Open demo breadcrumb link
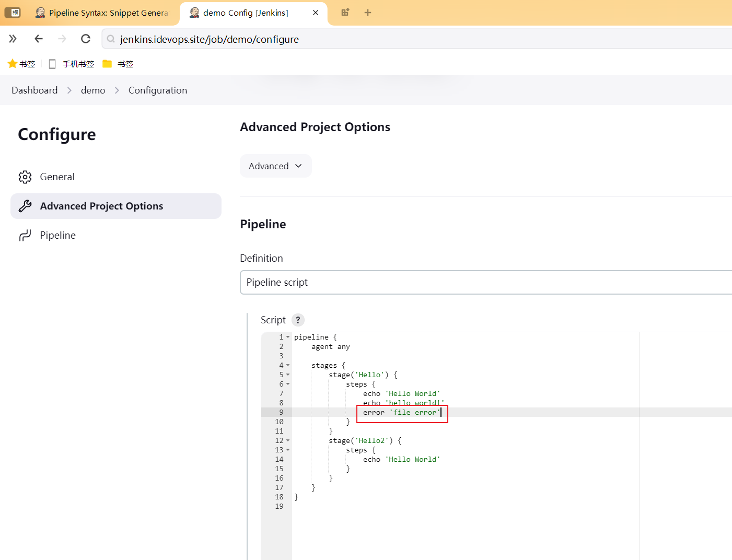 (93, 90)
